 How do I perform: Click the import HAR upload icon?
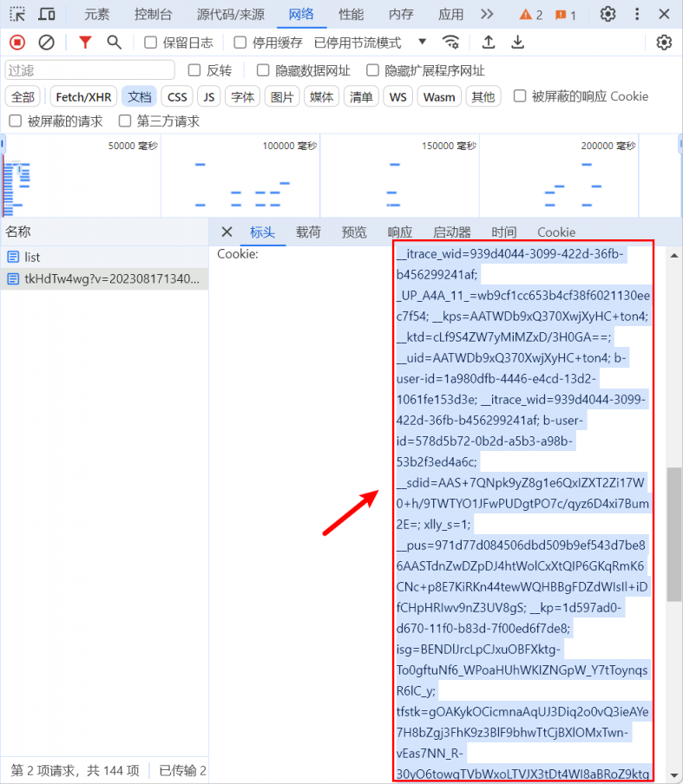click(x=489, y=42)
